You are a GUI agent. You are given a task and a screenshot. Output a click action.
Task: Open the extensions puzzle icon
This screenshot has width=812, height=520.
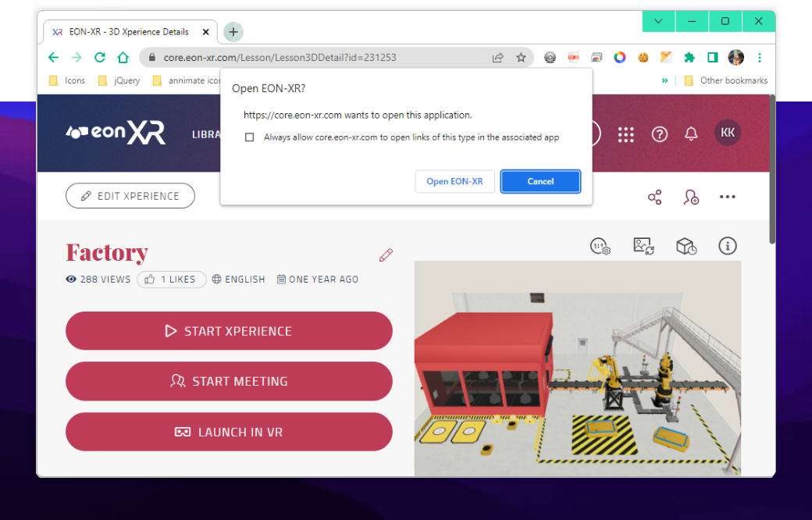(x=689, y=58)
